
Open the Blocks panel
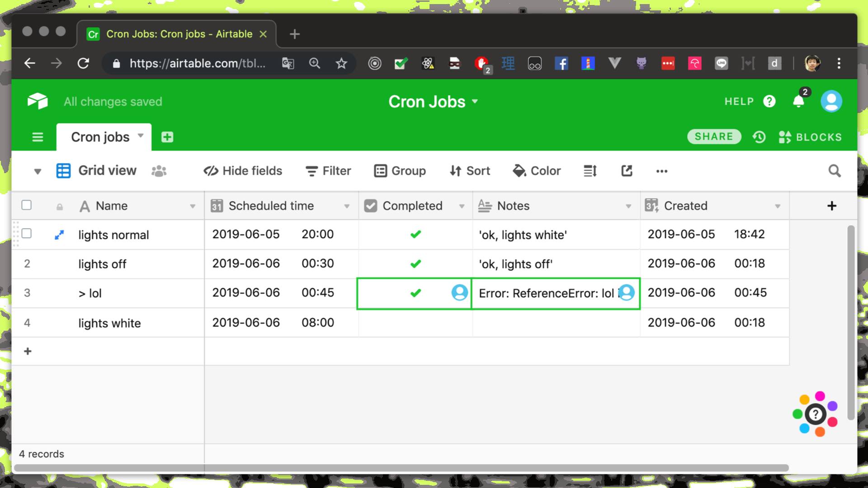pos(811,137)
